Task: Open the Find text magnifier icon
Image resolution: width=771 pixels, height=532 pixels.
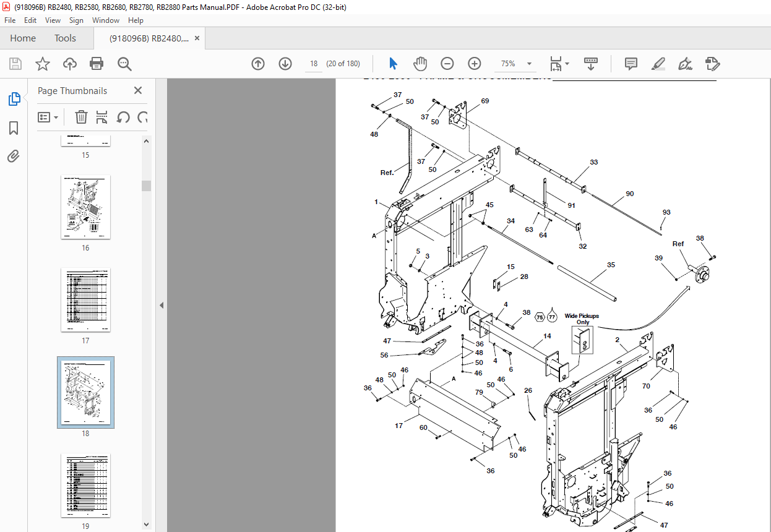Action: click(x=124, y=64)
